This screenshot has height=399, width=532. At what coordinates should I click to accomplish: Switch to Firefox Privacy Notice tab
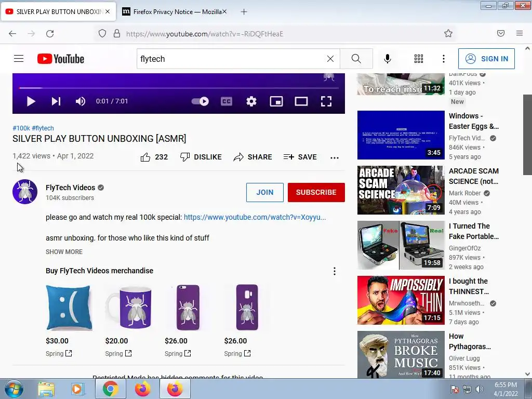tap(175, 11)
